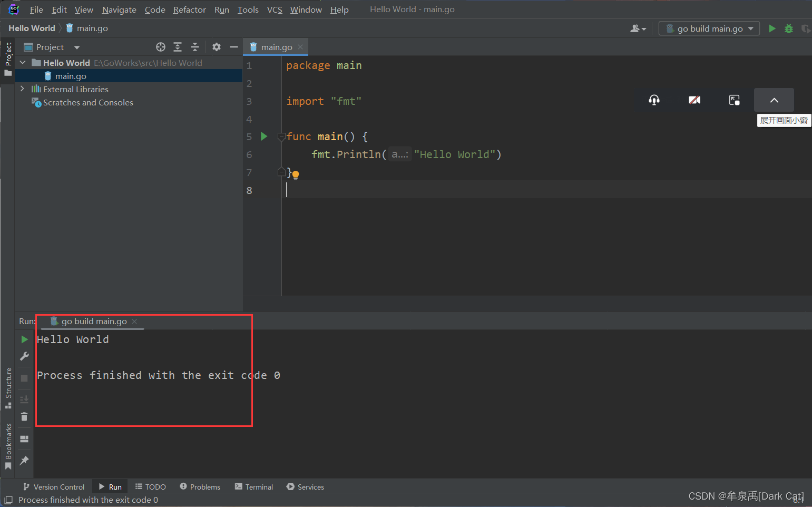
Task: Click line number 8 in the editor gutter
Action: click(x=249, y=190)
